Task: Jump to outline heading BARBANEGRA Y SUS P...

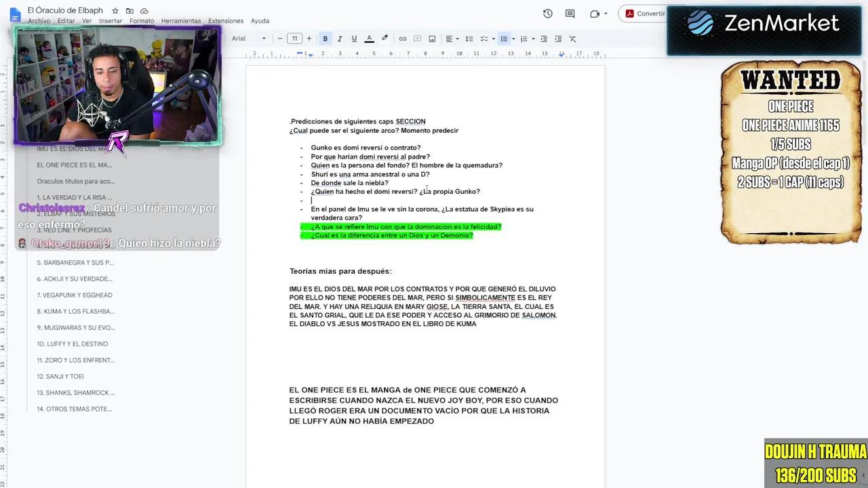Action: coord(75,262)
